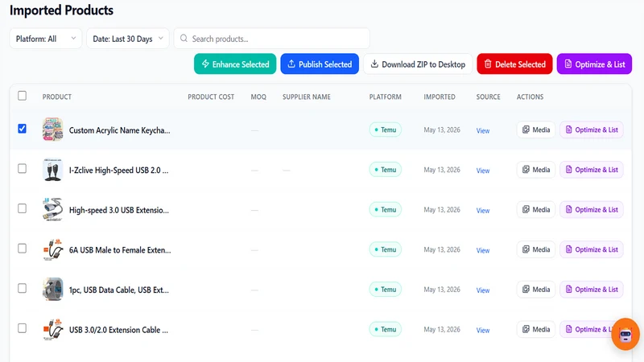Optimize & List 6A USB Male to Female
The image size is (644, 362).
point(592,249)
